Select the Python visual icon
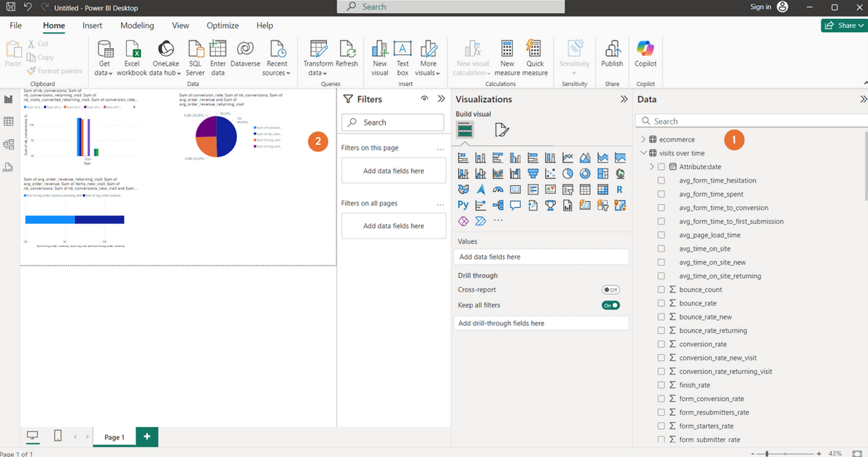 tap(463, 206)
